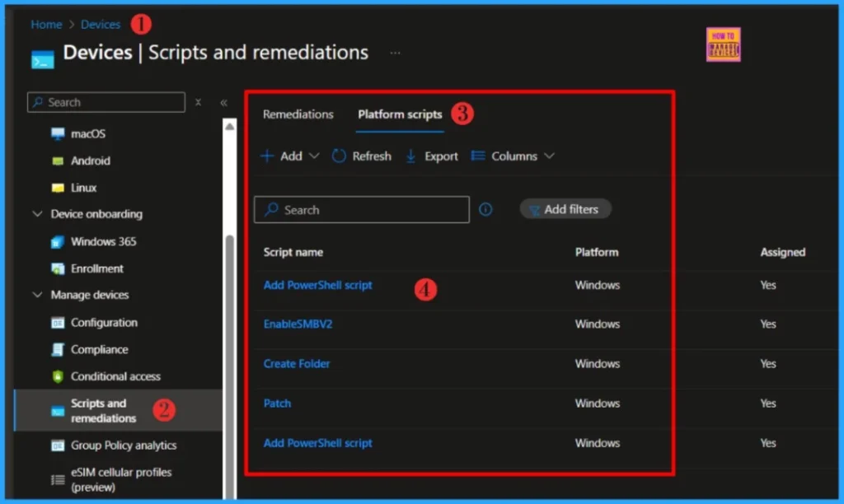844x504 pixels.
Task: Switch to the Remediations tab
Action: coord(298,114)
